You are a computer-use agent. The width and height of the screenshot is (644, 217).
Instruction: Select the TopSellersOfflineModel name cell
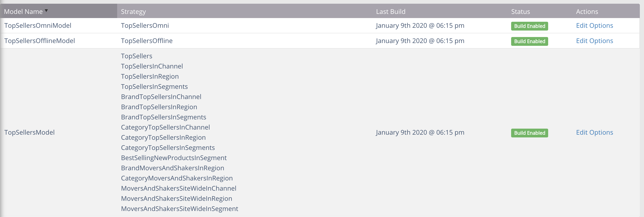pyautogui.click(x=40, y=41)
